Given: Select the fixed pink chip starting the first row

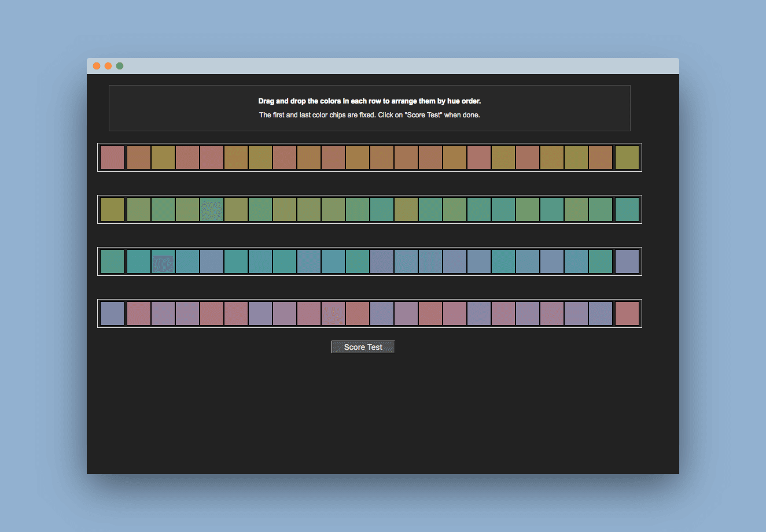Looking at the screenshot, I should (x=112, y=157).
